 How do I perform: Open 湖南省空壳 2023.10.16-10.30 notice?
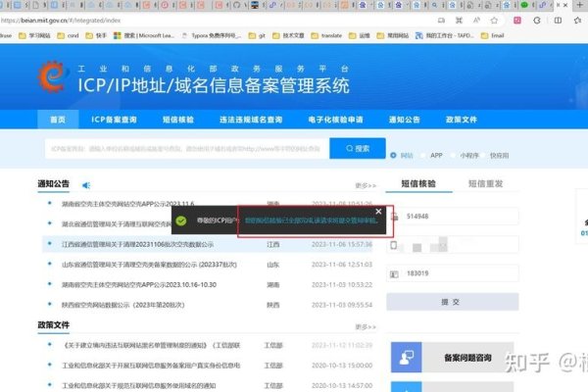139,285
